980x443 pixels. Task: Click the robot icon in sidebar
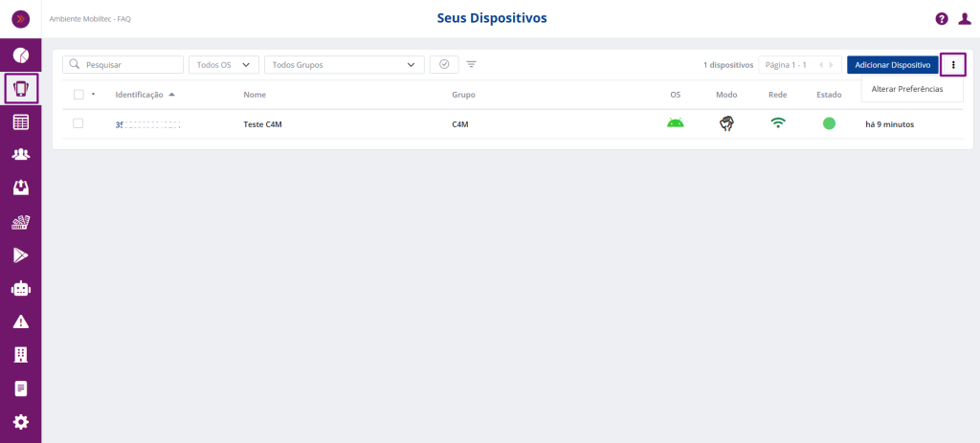point(20,288)
